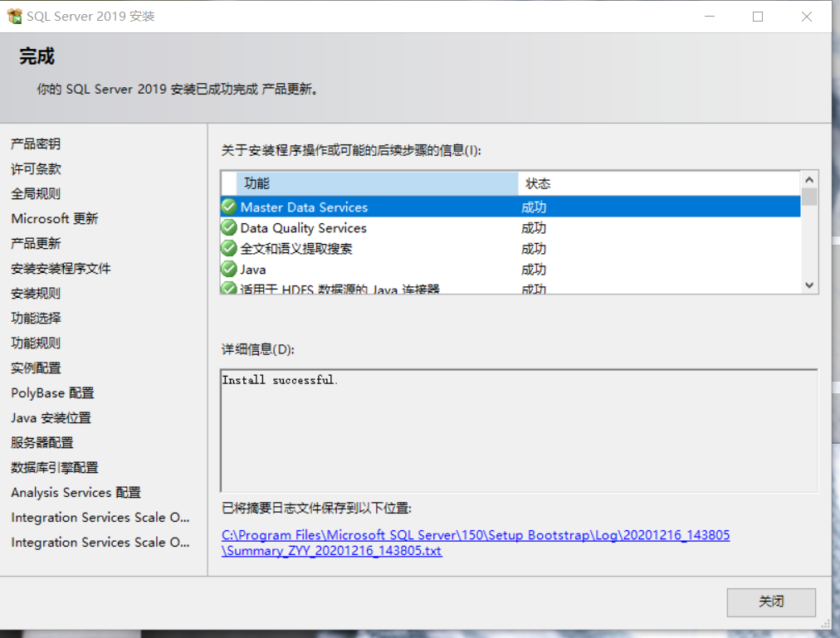Click the success checkmark next to Data Quality Services
This screenshot has height=638, width=840.
pyautogui.click(x=228, y=227)
